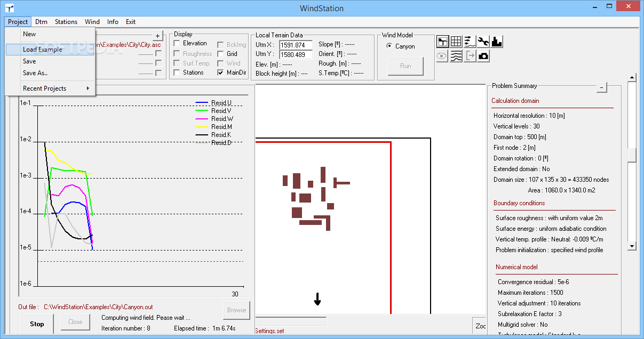This screenshot has width=644, height=339.
Task: Click the main direction arrow on the map
Action: click(317, 300)
